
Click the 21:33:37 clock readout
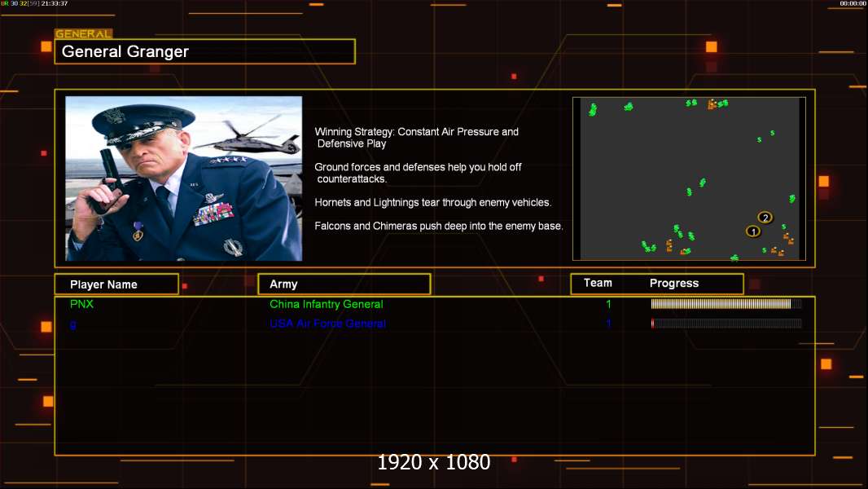(55, 3)
